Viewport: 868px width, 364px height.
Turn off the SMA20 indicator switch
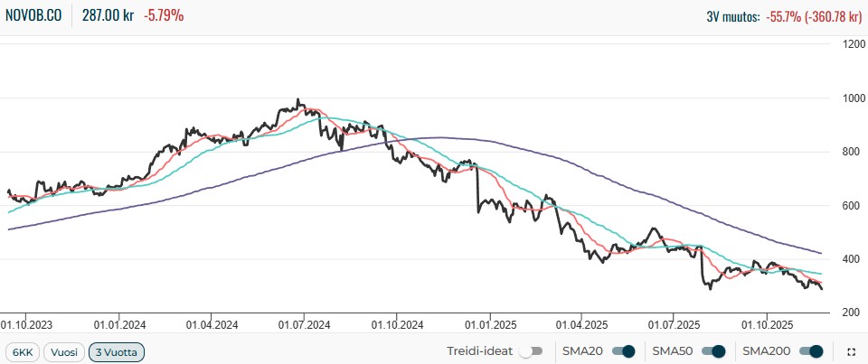(x=624, y=351)
